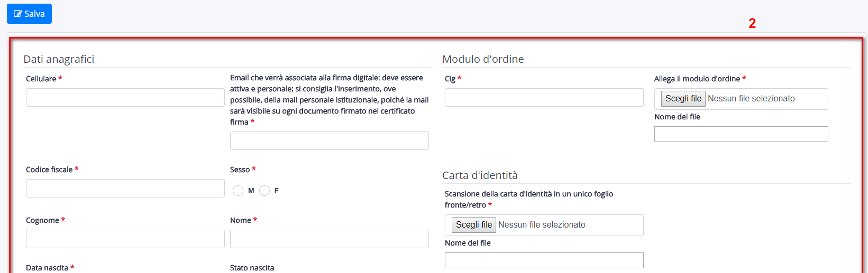Click the Carta d'identità section heading
Image resolution: width=868 pixels, height=273 pixels.
480,175
